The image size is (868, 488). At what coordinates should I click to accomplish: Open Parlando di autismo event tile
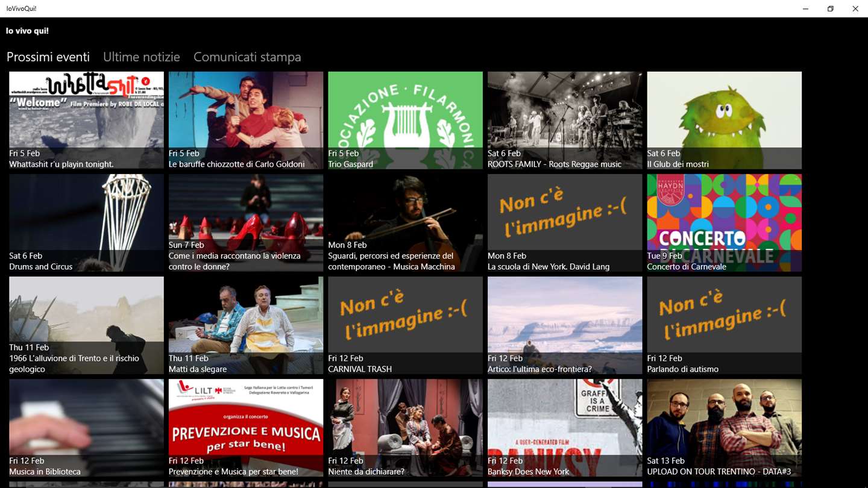point(725,325)
